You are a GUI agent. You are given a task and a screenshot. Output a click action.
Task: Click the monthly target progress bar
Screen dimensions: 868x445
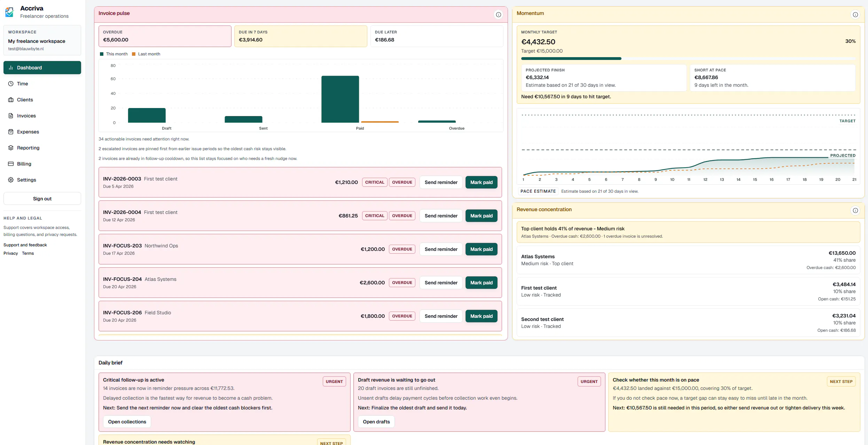coord(688,59)
